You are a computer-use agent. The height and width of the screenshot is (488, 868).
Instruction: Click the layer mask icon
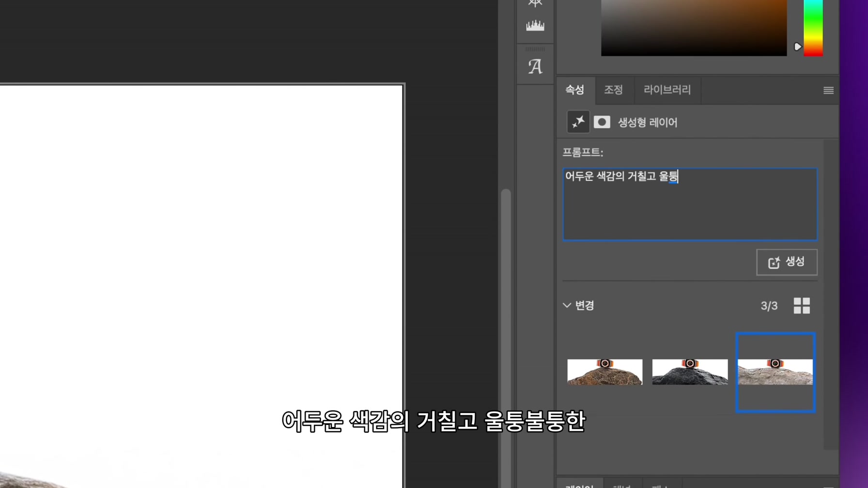tap(602, 122)
